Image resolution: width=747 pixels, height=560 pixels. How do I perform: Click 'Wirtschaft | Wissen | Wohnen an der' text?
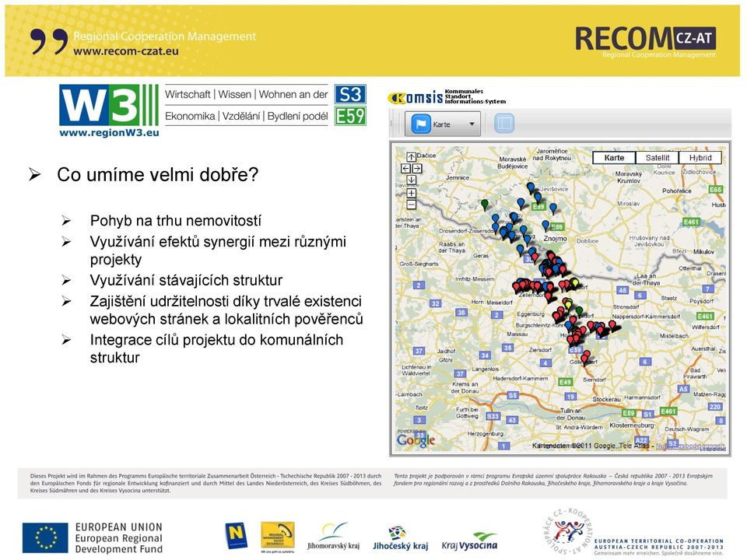tap(247, 94)
